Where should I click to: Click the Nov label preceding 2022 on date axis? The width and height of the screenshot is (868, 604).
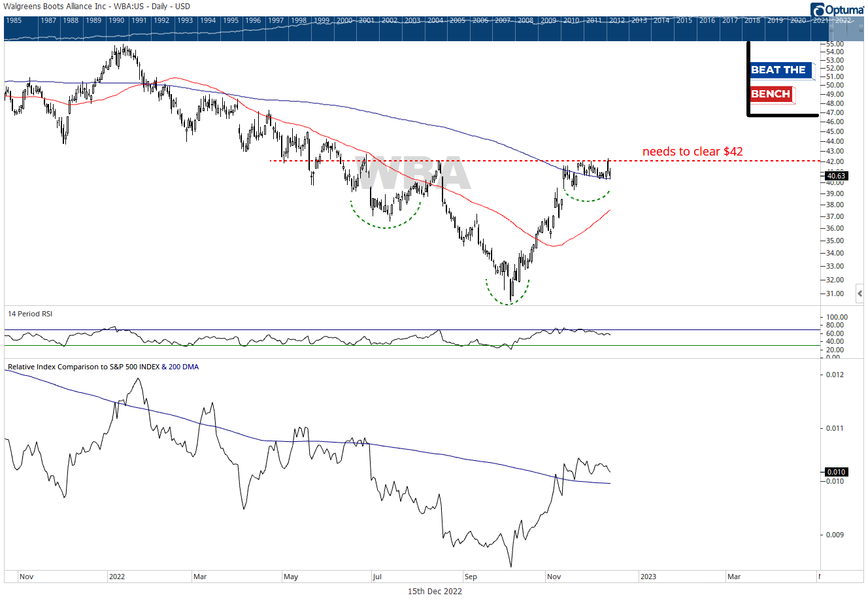[x=26, y=577]
